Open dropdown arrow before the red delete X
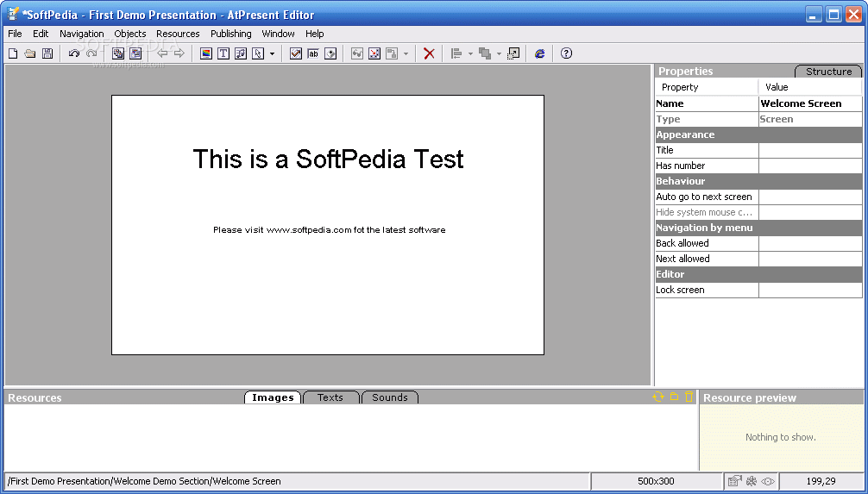Image resolution: width=868 pixels, height=494 pixels. [x=406, y=53]
